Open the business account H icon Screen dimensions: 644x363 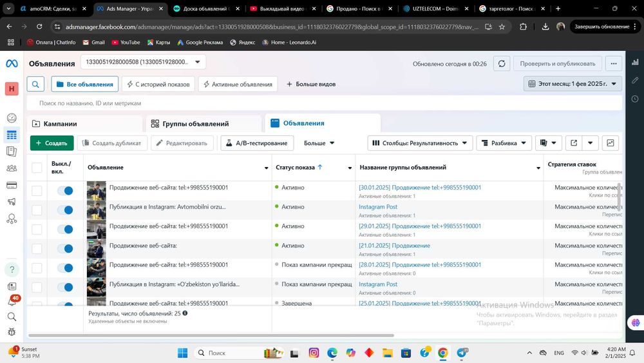(12, 89)
